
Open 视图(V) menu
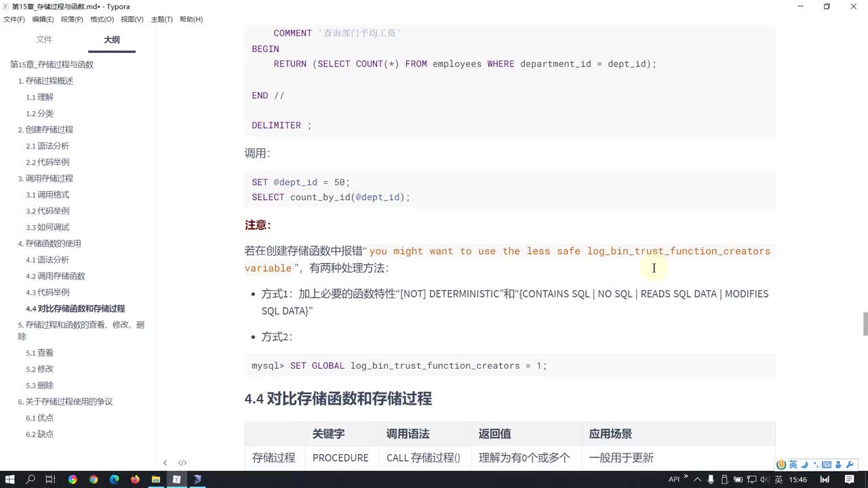tap(132, 19)
